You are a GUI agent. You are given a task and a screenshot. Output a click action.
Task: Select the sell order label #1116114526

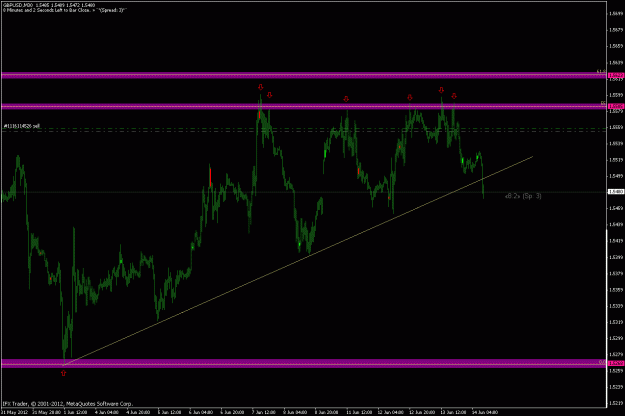(x=22, y=126)
